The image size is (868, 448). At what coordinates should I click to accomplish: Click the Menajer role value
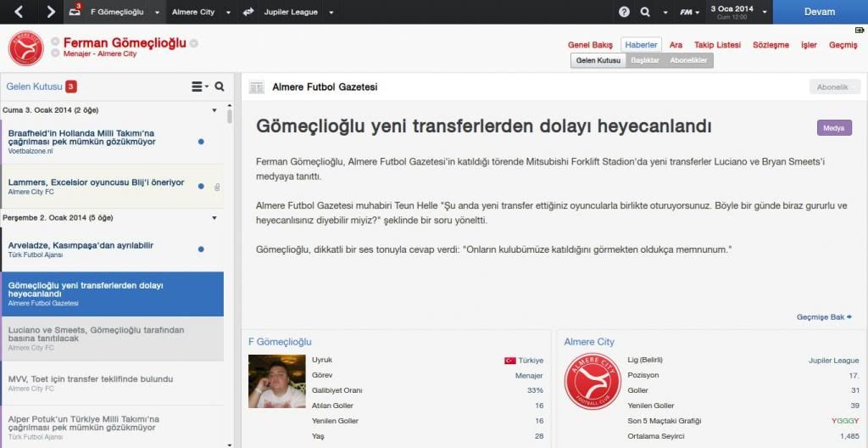pos(529,375)
